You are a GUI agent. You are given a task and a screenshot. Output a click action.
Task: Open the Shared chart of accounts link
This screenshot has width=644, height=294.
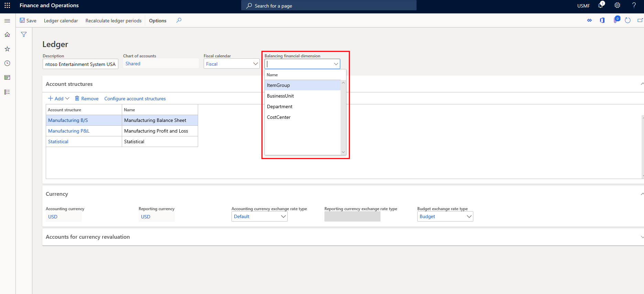[133, 64]
